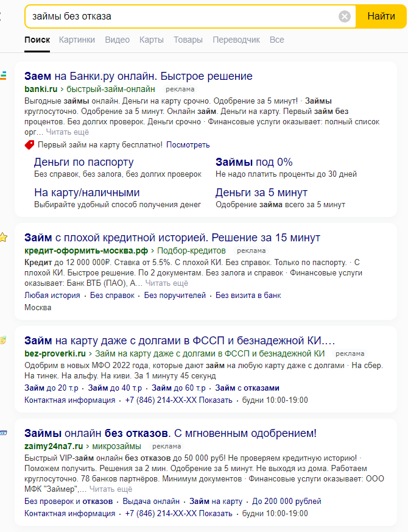
Task: Click the yellow Найти search button
Action: tap(381, 16)
